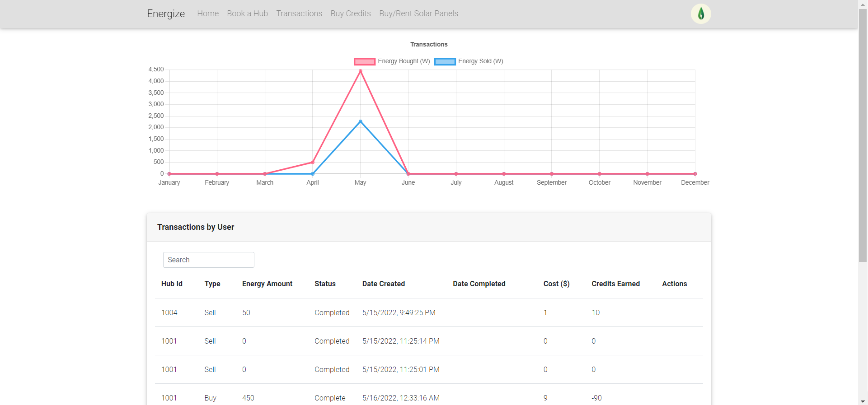
Task: Sort by Credits Earned column header
Action: (615, 284)
